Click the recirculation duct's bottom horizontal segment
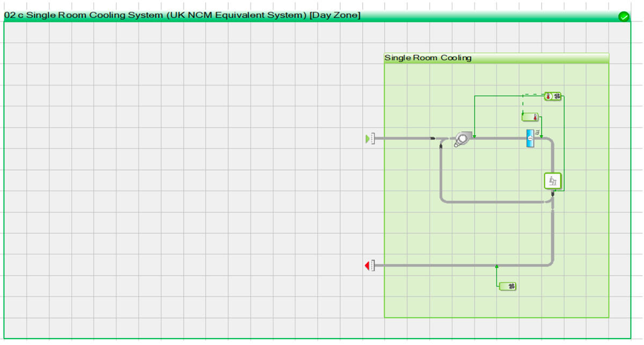 point(494,202)
